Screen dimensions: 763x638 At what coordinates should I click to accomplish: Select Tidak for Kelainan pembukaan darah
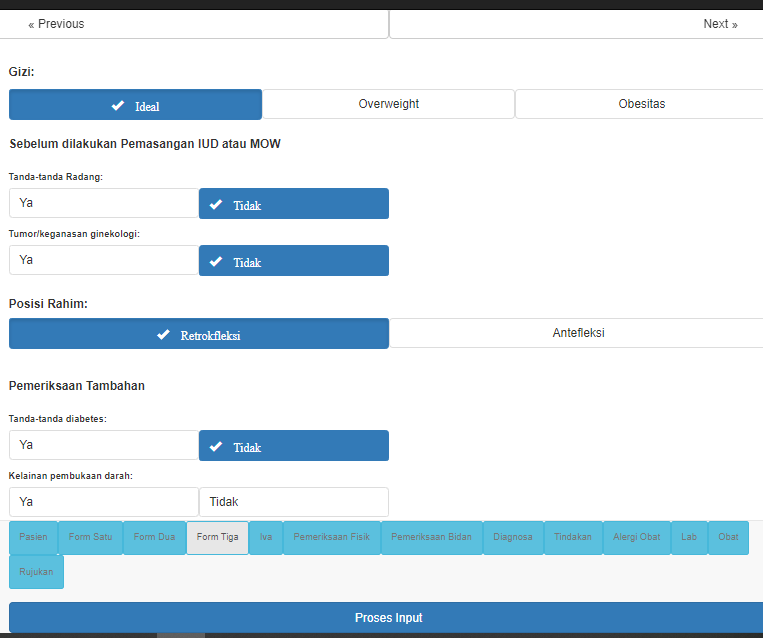tap(294, 502)
